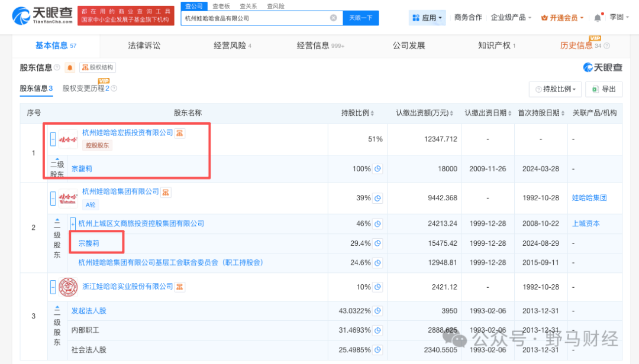
Task: Switch to 经营信息 tab
Action: [320, 45]
